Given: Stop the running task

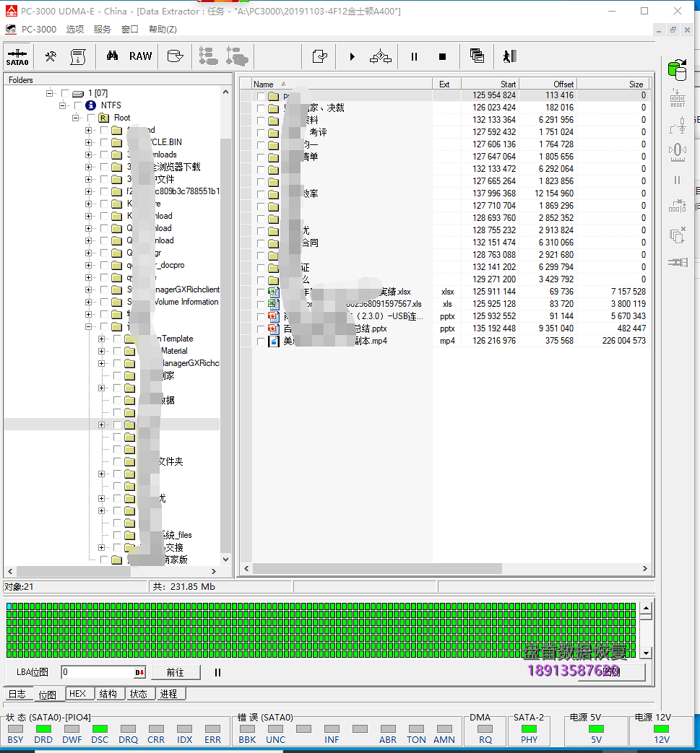Looking at the screenshot, I should [x=443, y=56].
